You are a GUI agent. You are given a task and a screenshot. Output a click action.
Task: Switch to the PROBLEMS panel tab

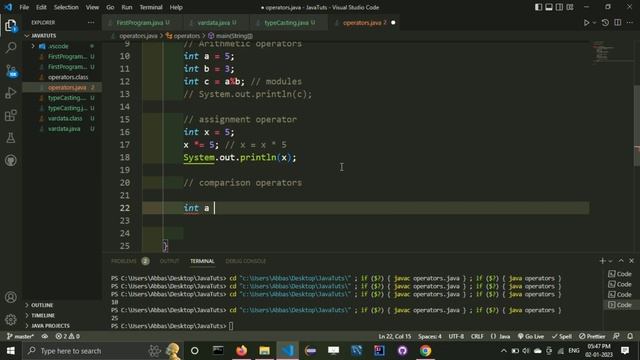124,261
